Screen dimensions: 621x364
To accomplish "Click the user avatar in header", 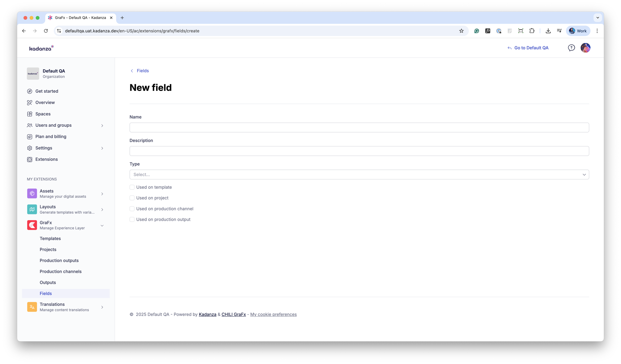I will [585, 48].
